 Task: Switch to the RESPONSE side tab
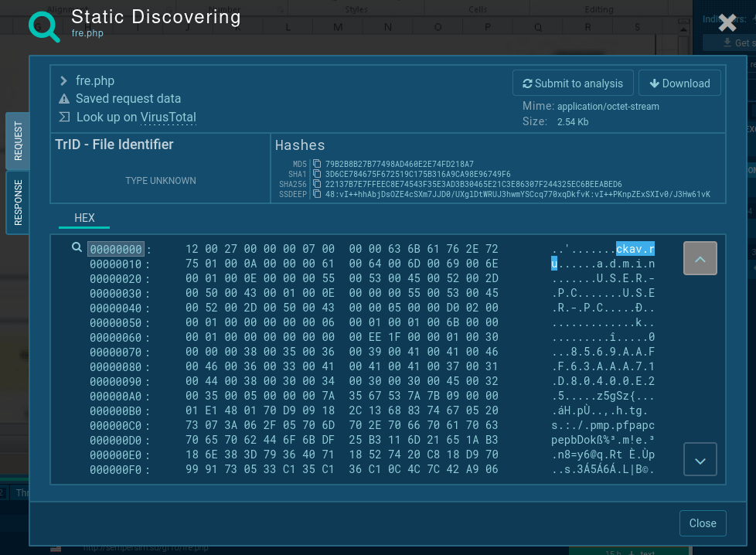(18, 202)
